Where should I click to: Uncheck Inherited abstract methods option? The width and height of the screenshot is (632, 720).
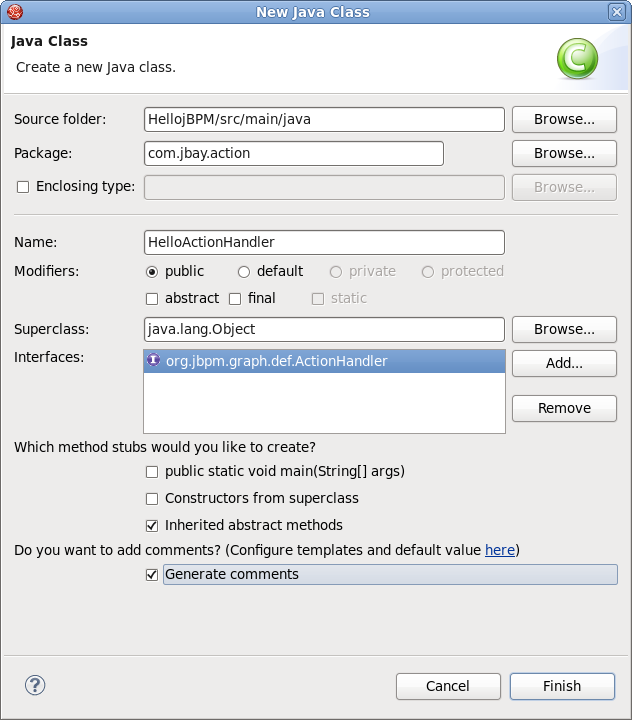(152, 525)
